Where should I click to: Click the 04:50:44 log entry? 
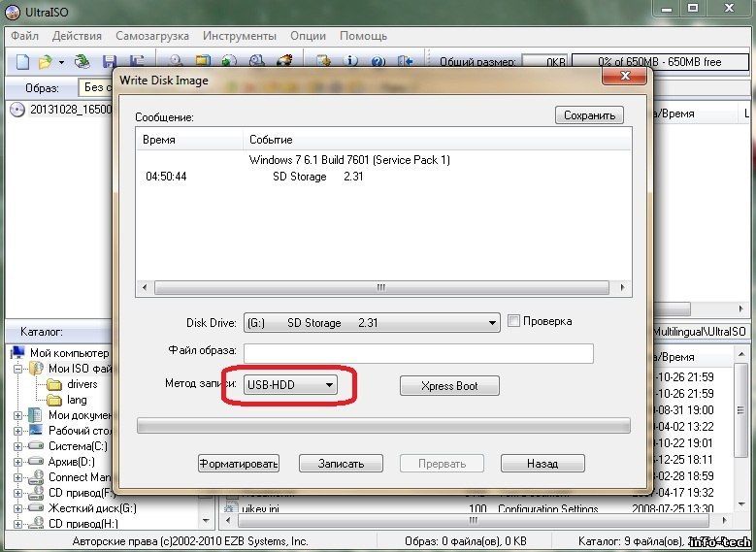point(166,177)
